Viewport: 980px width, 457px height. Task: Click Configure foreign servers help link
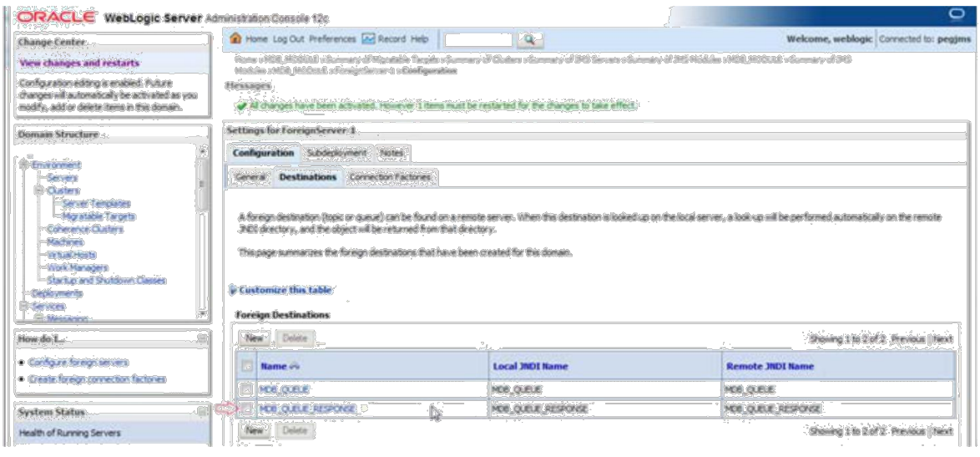tap(78, 363)
